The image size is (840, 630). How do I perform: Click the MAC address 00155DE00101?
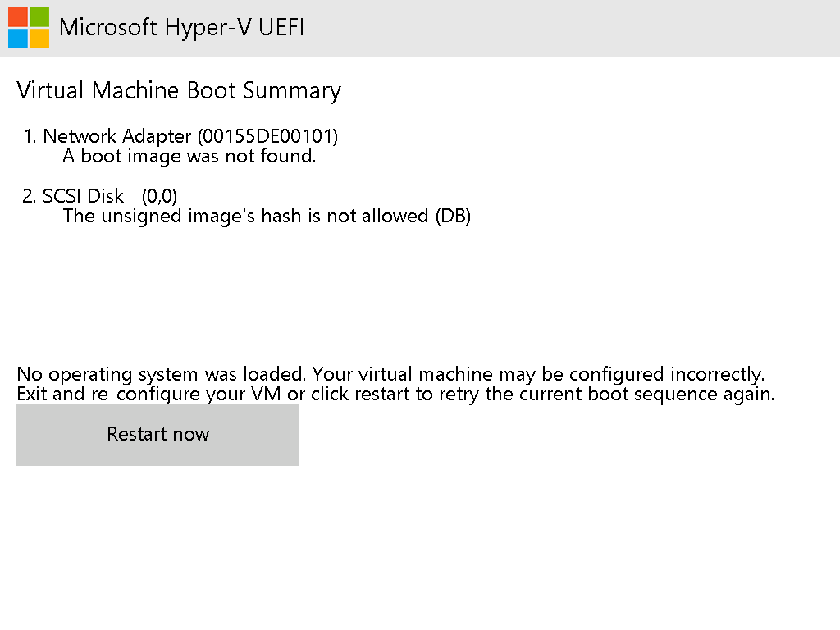tap(267, 136)
